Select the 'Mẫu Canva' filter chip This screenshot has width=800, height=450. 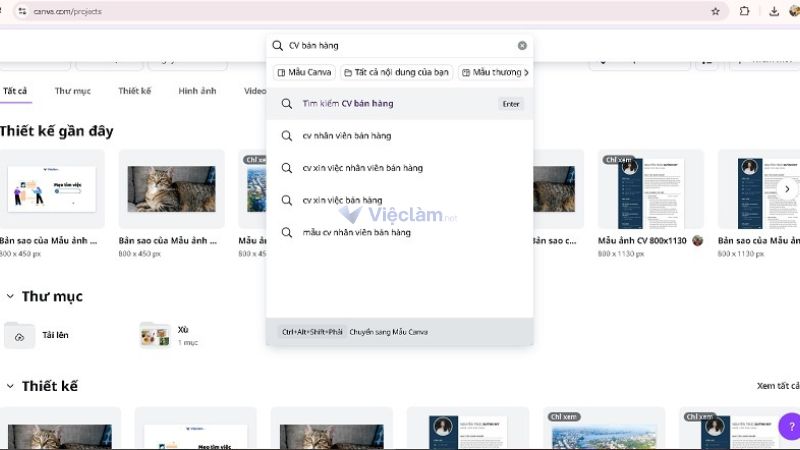(x=305, y=72)
